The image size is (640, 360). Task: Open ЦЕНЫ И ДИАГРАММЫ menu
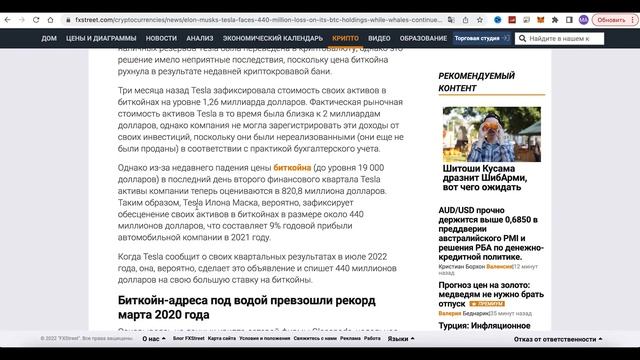tap(101, 38)
